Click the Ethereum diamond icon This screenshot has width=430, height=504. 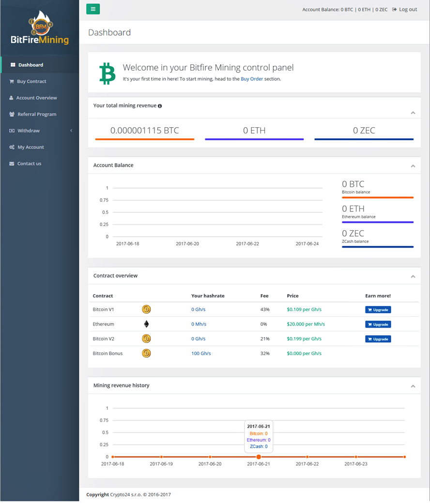point(146,324)
